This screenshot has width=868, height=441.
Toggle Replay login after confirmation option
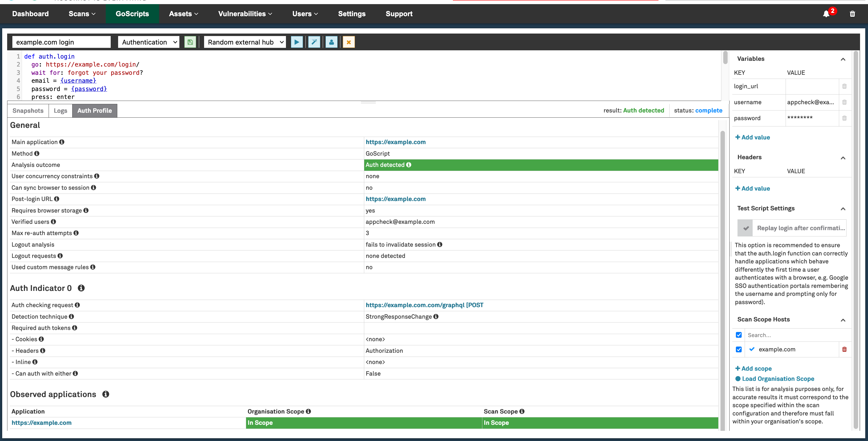[745, 228]
